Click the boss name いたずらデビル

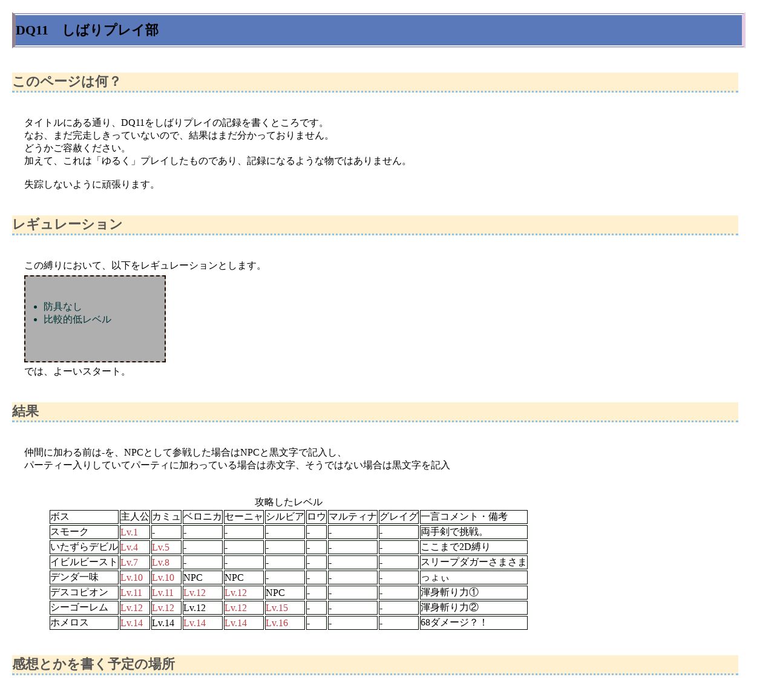84,547
